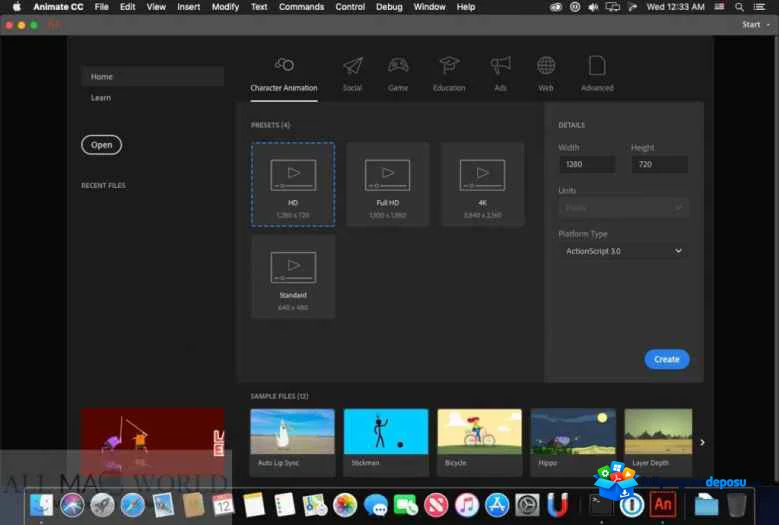This screenshot has width=779, height=525.
Task: Choose the Ads megaphone icon
Action: pos(500,65)
